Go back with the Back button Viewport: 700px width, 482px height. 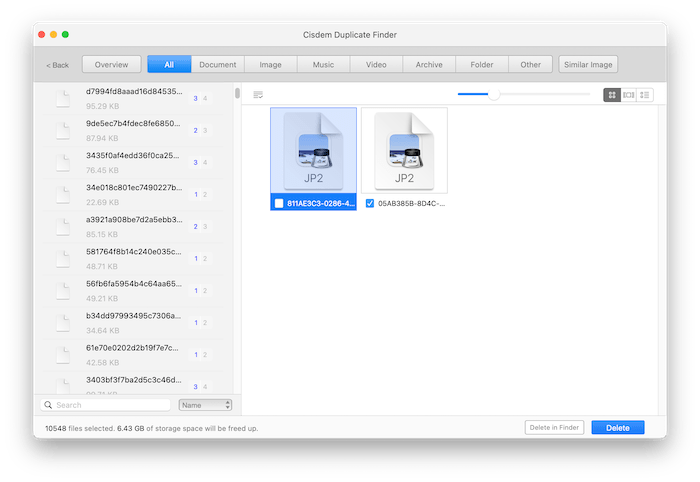tap(58, 65)
